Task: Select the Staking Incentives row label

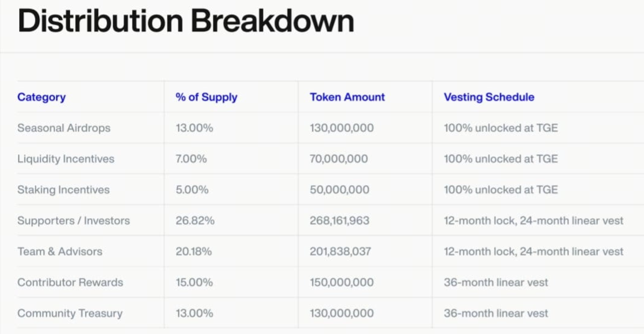Action: pyautogui.click(x=63, y=190)
